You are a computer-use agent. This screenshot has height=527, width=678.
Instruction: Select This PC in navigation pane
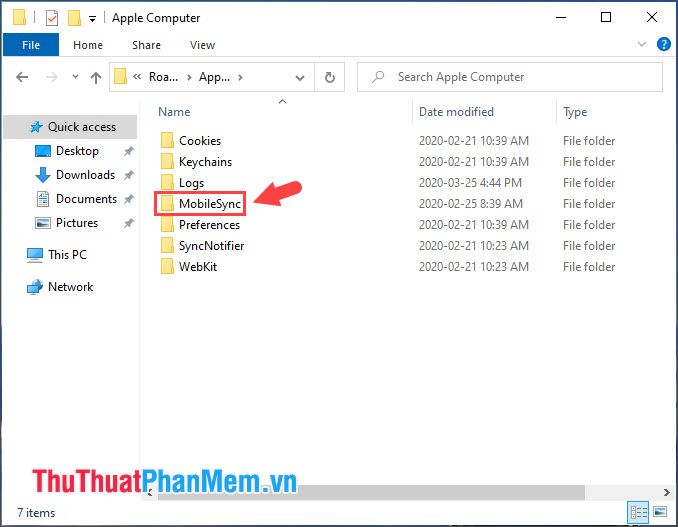67,255
